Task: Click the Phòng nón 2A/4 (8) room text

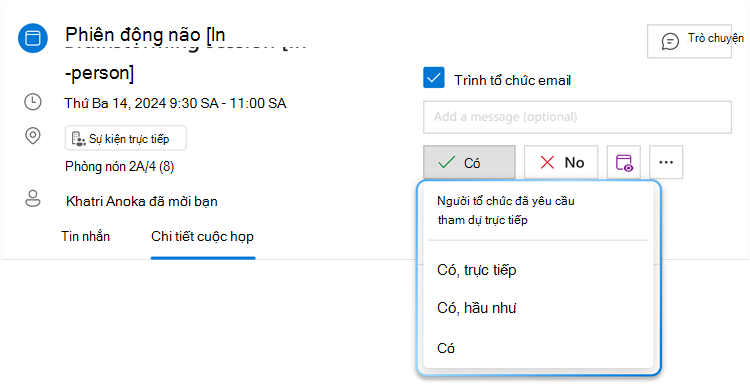Action: pos(120,166)
